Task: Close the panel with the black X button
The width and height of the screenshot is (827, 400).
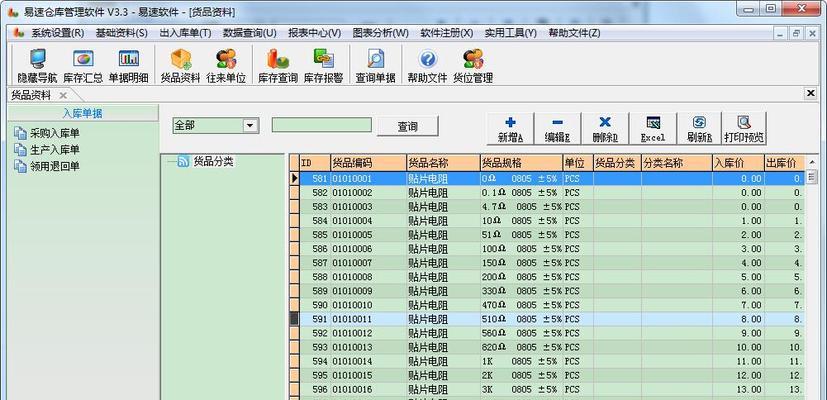Action: [811, 93]
